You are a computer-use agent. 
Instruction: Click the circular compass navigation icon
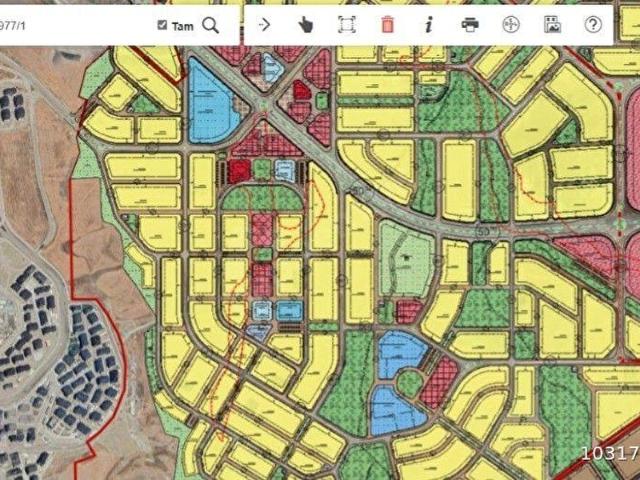tap(511, 25)
